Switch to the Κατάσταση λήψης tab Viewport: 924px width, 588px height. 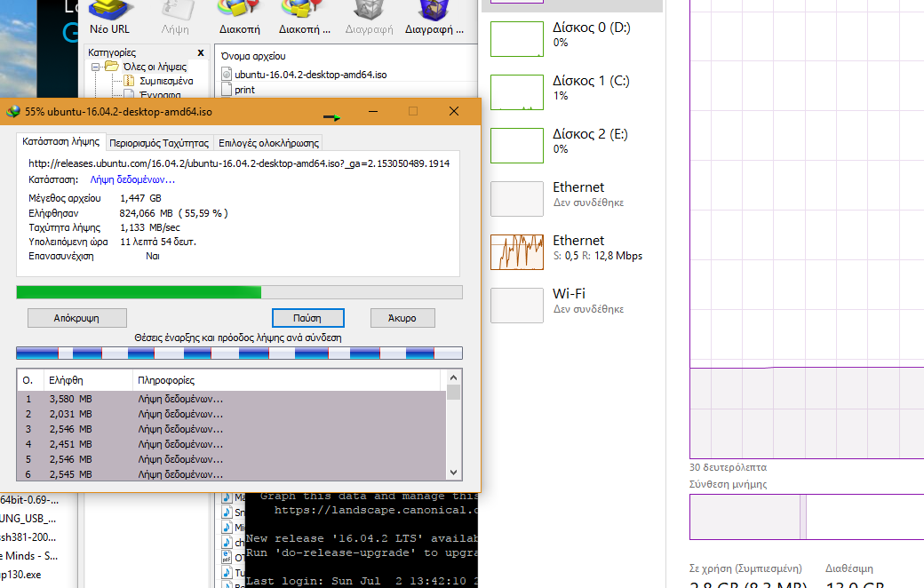pos(60,142)
